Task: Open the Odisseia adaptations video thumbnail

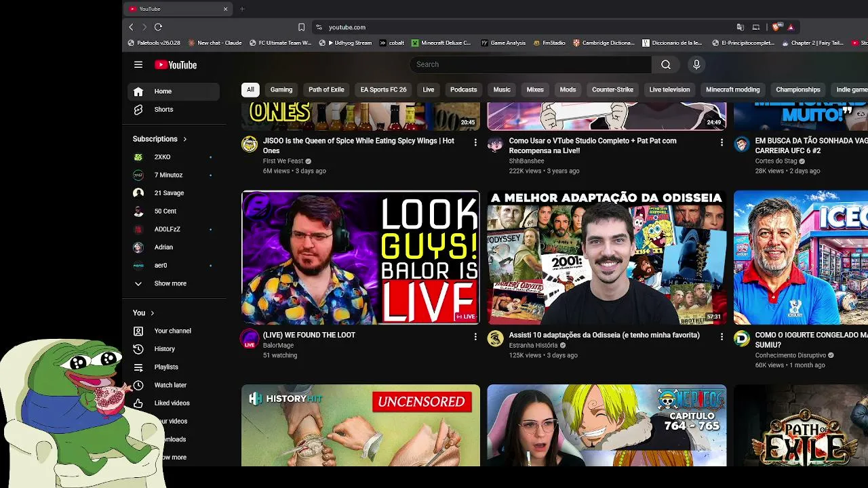Action: 607,258
